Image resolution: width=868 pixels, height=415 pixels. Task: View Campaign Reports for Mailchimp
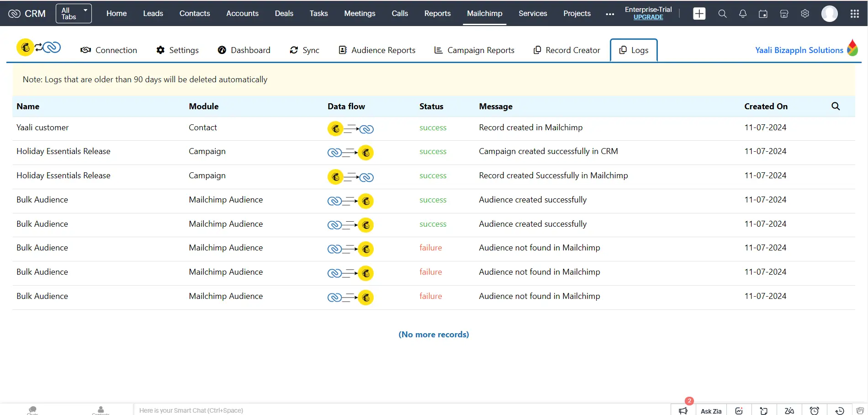point(474,50)
